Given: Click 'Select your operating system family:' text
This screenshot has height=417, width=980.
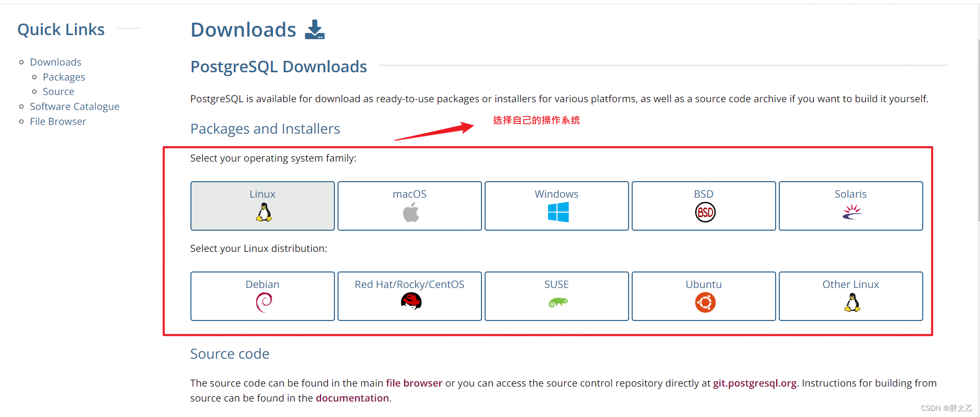Looking at the screenshot, I should 273,158.
